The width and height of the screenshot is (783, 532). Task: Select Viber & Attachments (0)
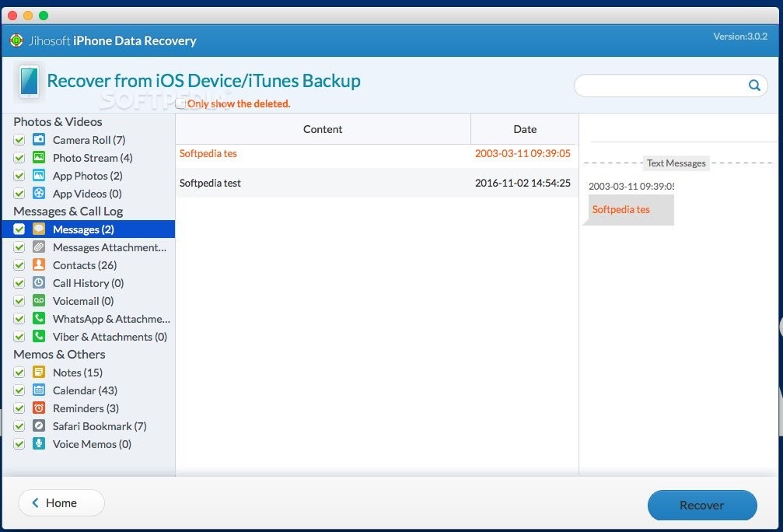(110, 337)
